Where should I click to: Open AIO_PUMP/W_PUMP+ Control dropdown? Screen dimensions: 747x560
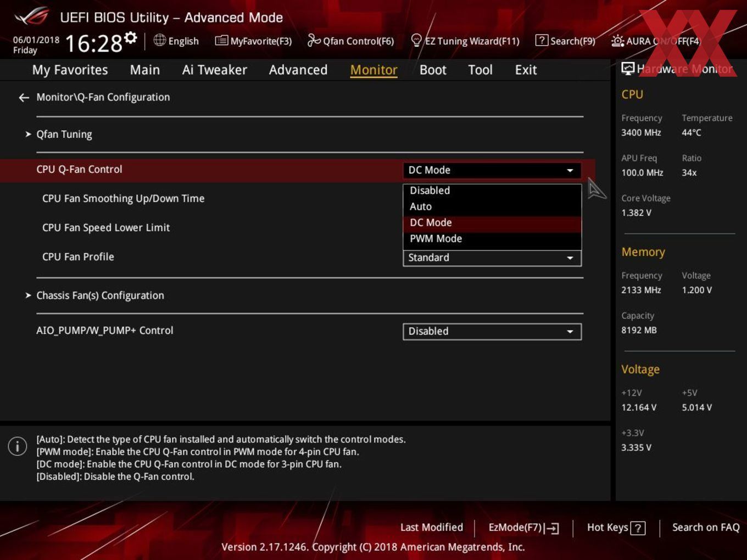492,332
